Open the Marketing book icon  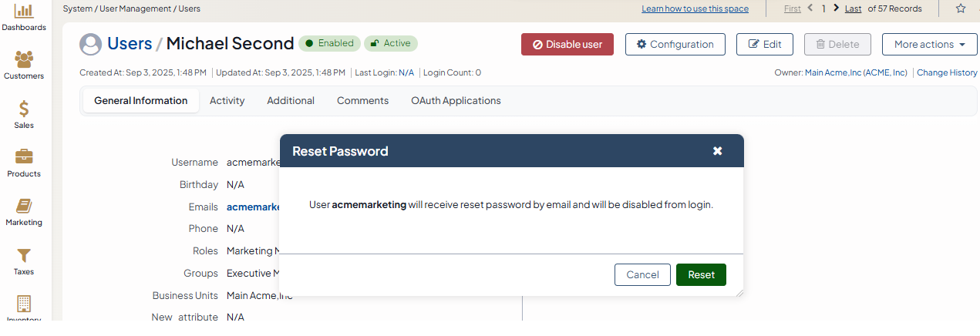(24, 206)
